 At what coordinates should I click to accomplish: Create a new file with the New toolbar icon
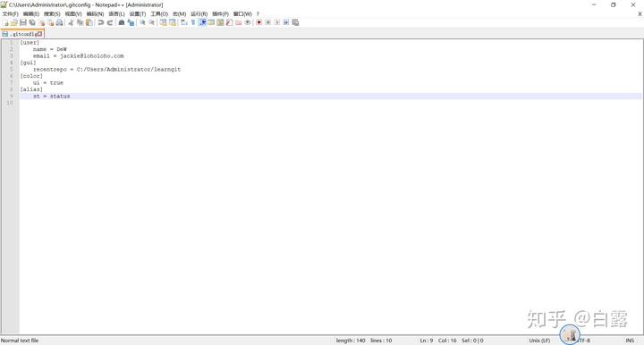(5, 22)
